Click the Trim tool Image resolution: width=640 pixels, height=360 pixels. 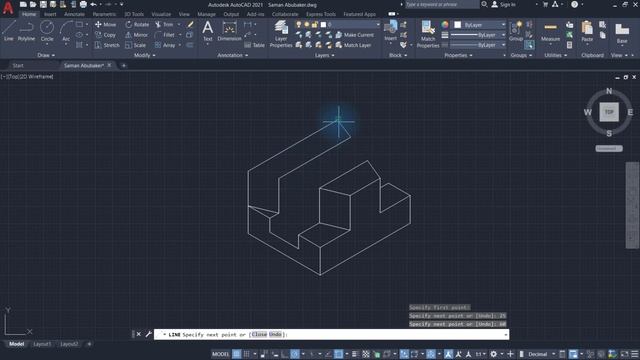pos(164,24)
